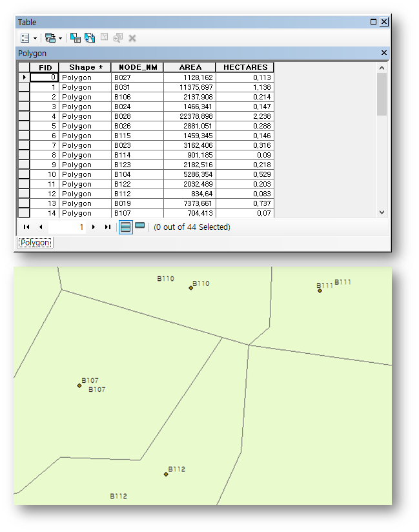Click the B110 point marker on map
This screenshot has width=419, height=532.
click(191, 288)
